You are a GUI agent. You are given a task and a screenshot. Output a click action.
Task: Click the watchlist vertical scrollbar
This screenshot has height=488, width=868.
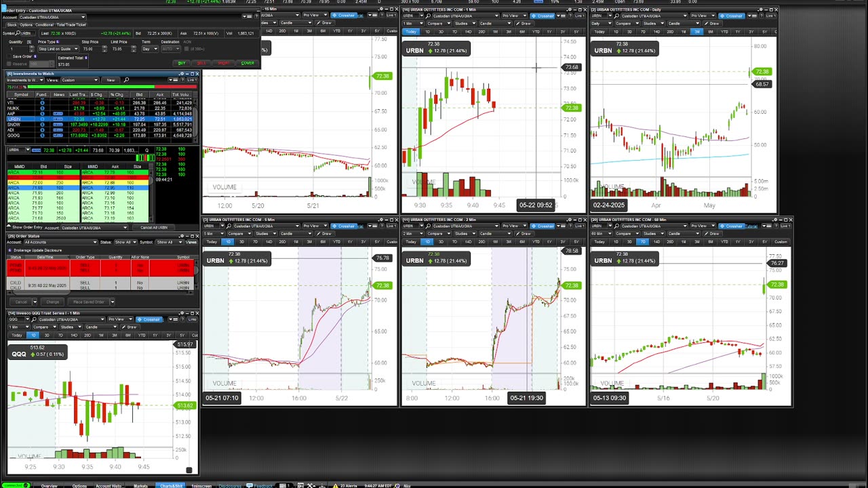click(196, 121)
